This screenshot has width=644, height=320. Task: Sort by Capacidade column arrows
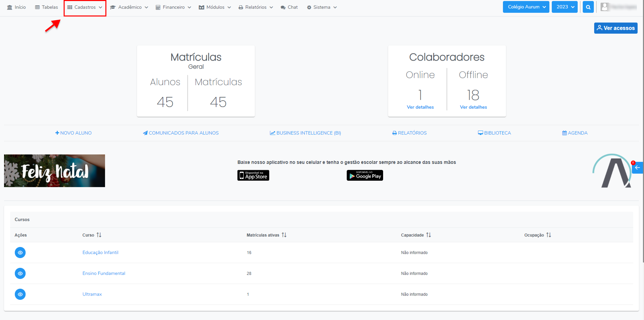point(429,235)
